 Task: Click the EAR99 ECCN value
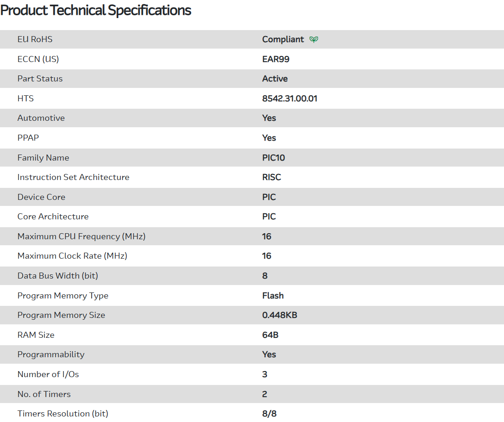[x=276, y=59]
